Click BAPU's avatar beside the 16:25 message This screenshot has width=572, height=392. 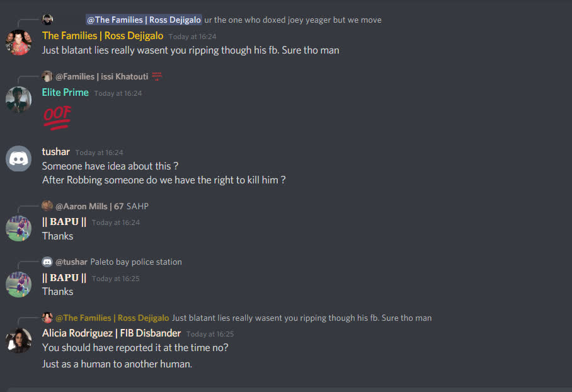click(18, 284)
